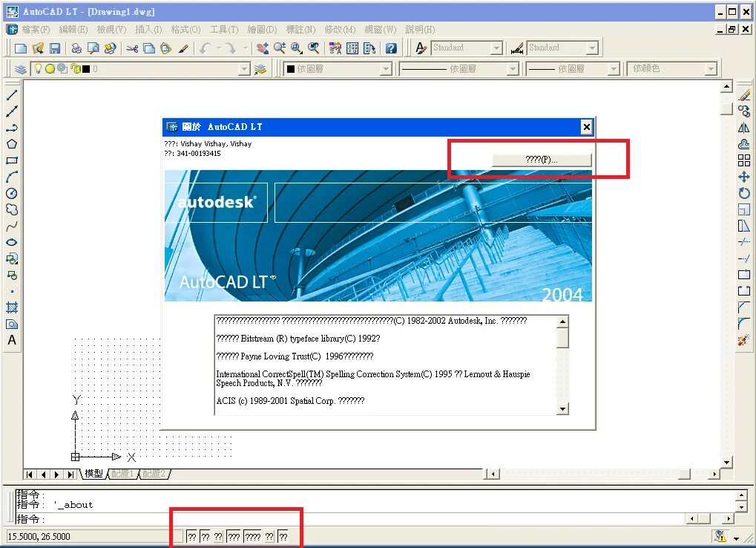Select the Line draw tool
Screen dimensions: 756x548
[12, 95]
